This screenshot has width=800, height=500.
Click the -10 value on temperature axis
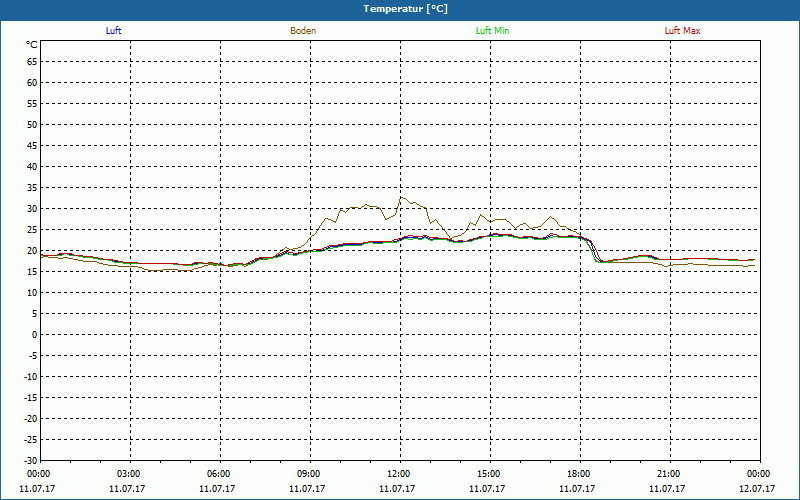coord(31,377)
